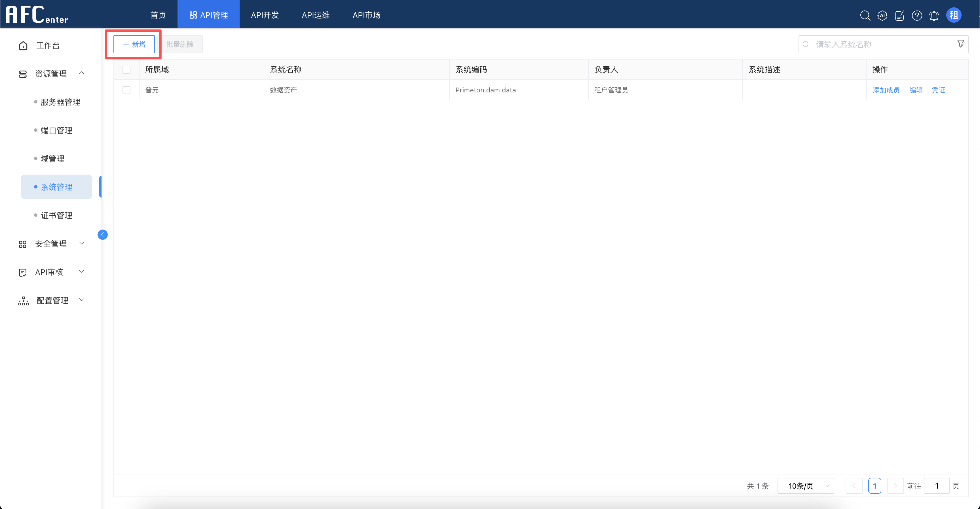Open the AI assistant icon in header
Viewport: 980px width, 509px height.
click(882, 16)
